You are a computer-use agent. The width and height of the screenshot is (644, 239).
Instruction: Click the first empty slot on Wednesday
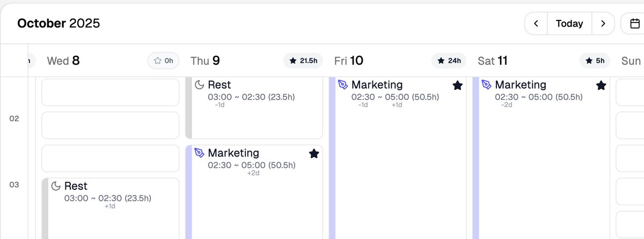(x=110, y=92)
